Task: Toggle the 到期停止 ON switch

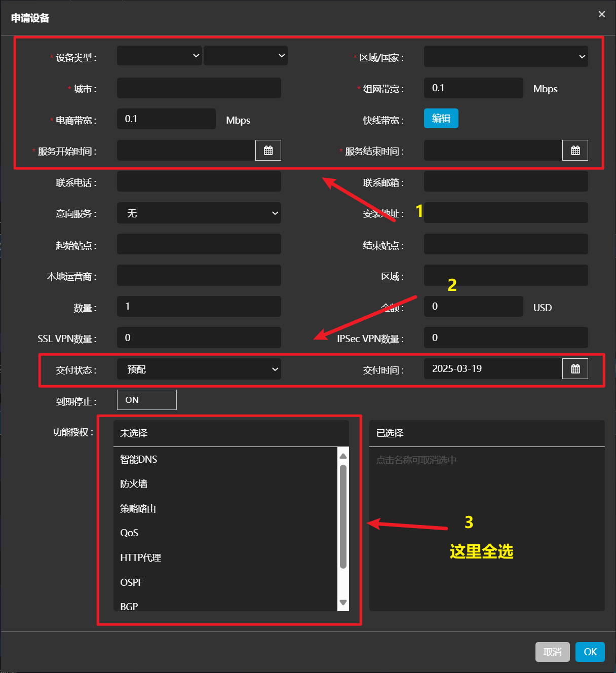Action: [146, 400]
